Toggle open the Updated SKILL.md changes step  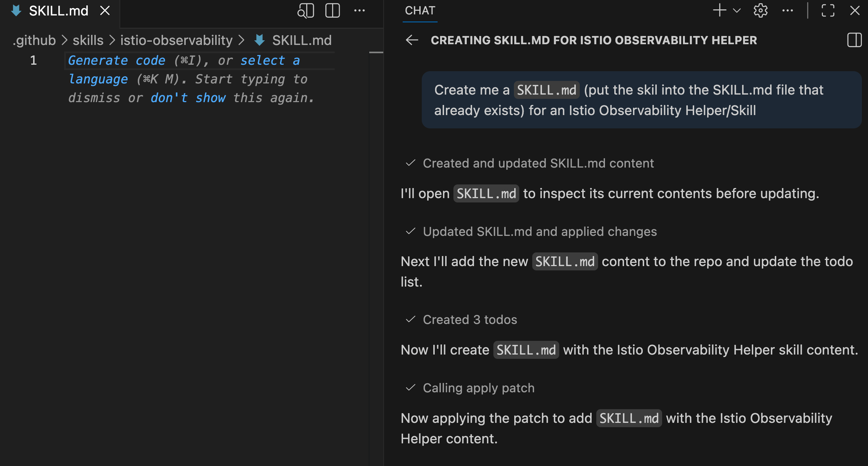point(539,232)
